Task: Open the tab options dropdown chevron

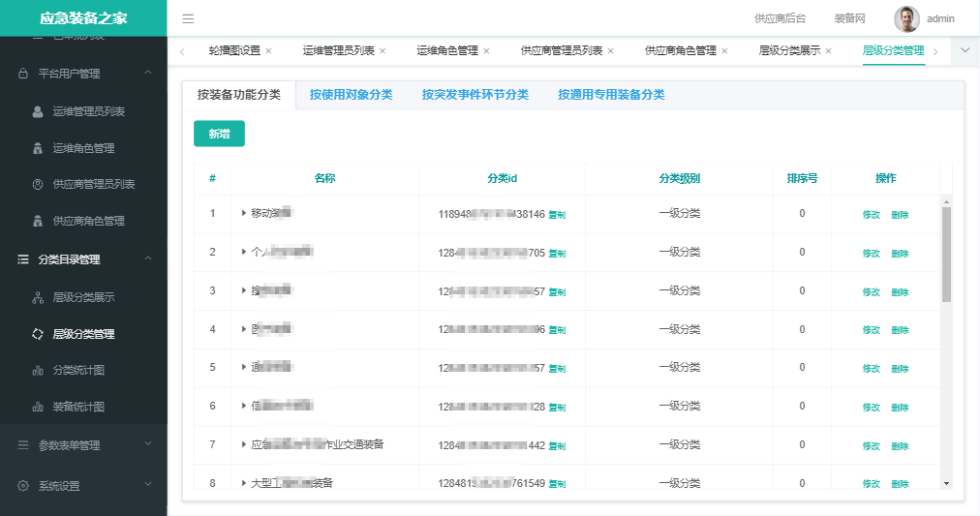Action: click(x=965, y=50)
